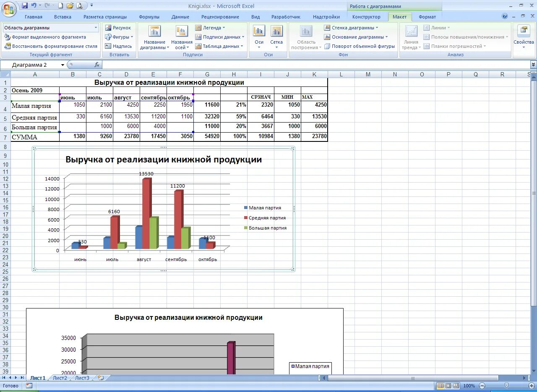
Task: Undo last action in quick access toolbar
Action: [34, 5]
